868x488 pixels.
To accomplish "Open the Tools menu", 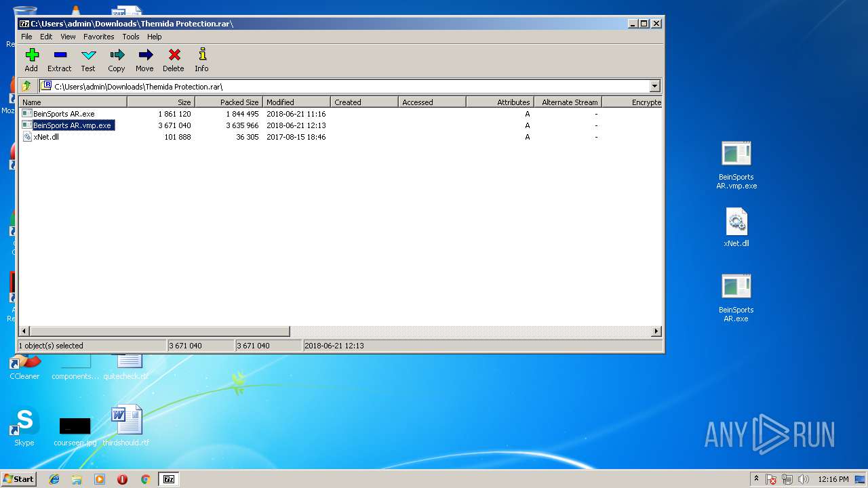I will (131, 37).
